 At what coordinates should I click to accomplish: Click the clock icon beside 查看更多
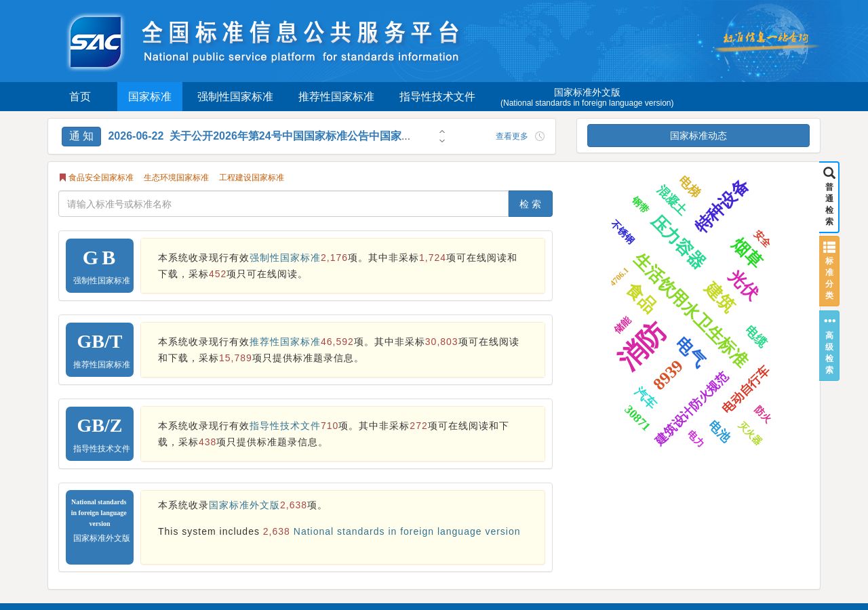[540, 136]
